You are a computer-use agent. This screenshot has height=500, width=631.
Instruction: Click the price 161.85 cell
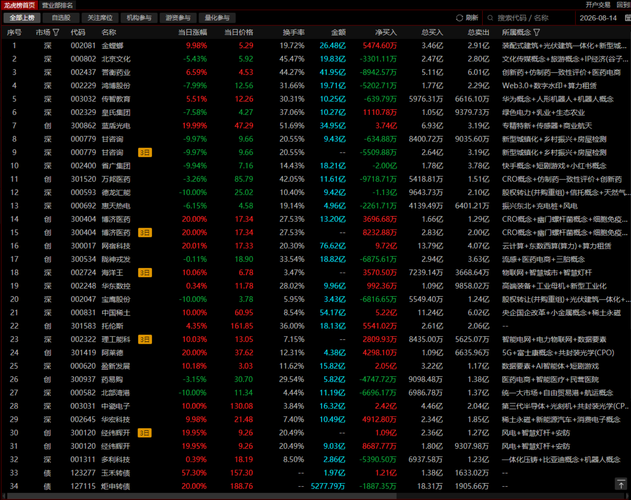242,326
